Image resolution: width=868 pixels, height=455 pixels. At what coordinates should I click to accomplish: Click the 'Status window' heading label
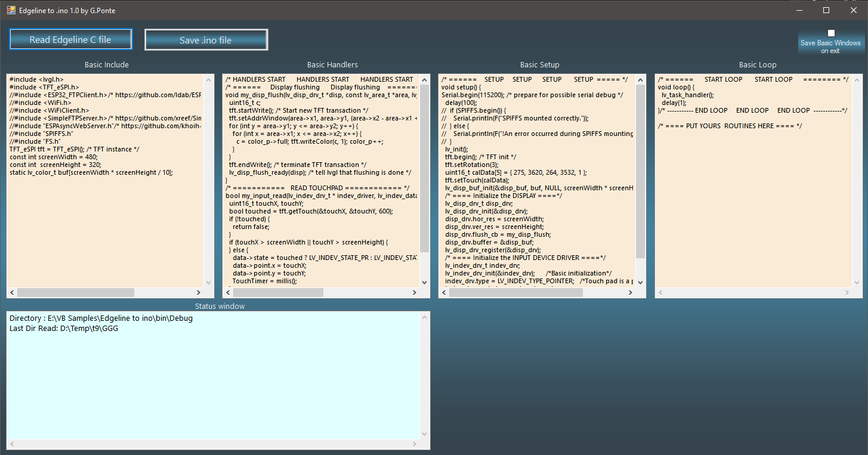click(220, 306)
